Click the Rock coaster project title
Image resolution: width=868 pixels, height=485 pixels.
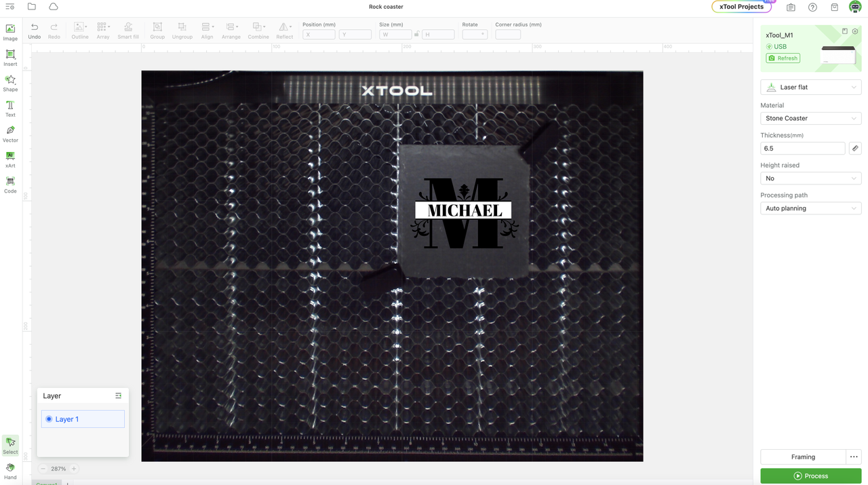tap(386, 7)
